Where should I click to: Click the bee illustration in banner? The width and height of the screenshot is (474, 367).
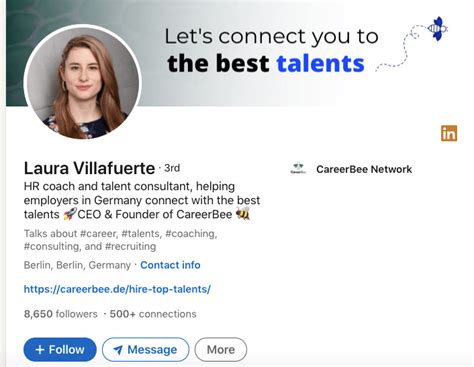pyautogui.click(x=437, y=29)
